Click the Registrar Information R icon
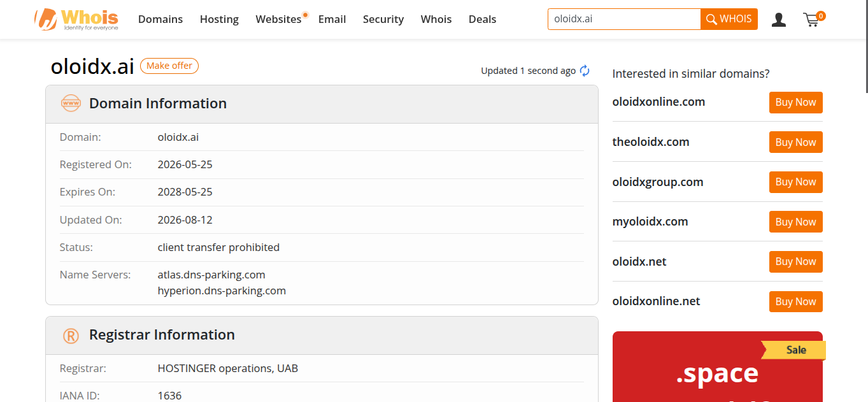The width and height of the screenshot is (868, 402). coord(71,336)
